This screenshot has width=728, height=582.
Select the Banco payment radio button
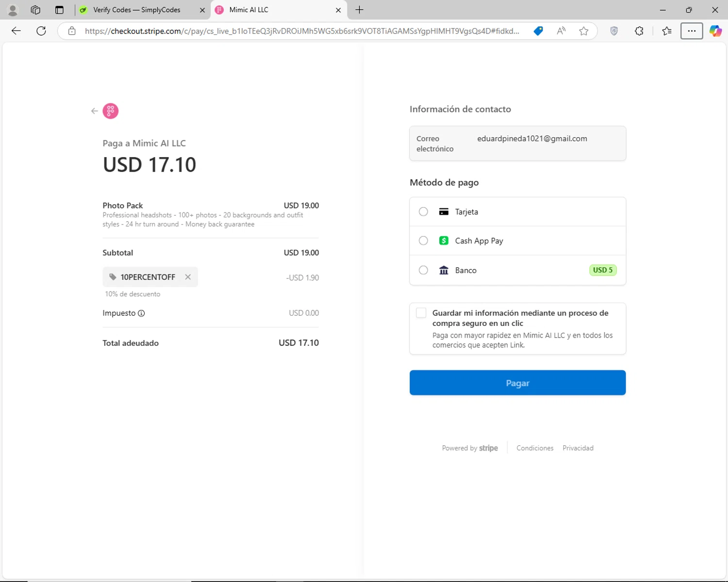[x=423, y=270]
